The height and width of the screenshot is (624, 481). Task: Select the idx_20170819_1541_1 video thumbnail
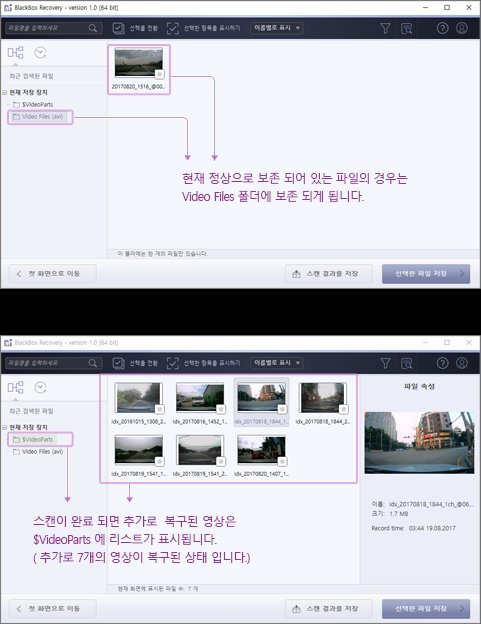(x=138, y=450)
